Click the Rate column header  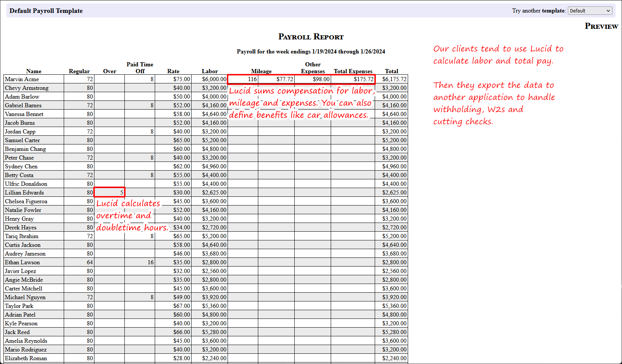point(173,71)
